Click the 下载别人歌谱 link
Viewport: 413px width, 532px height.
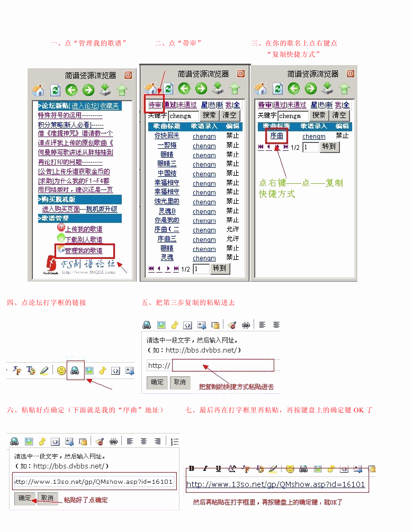click(84, 240)
